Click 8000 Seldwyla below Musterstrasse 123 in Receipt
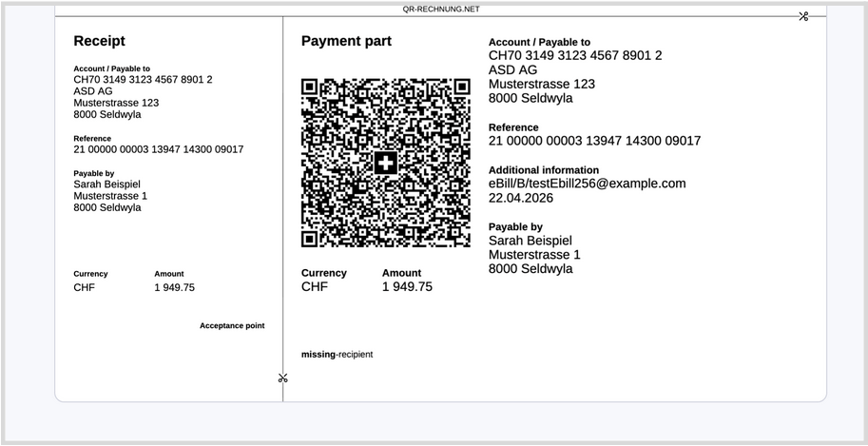868x446 pixels. point(107,115)
